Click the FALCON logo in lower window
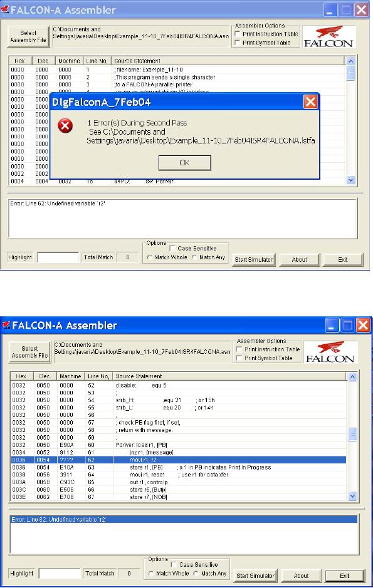The width and height of the screenshot is (373, 588). [330, 352]
